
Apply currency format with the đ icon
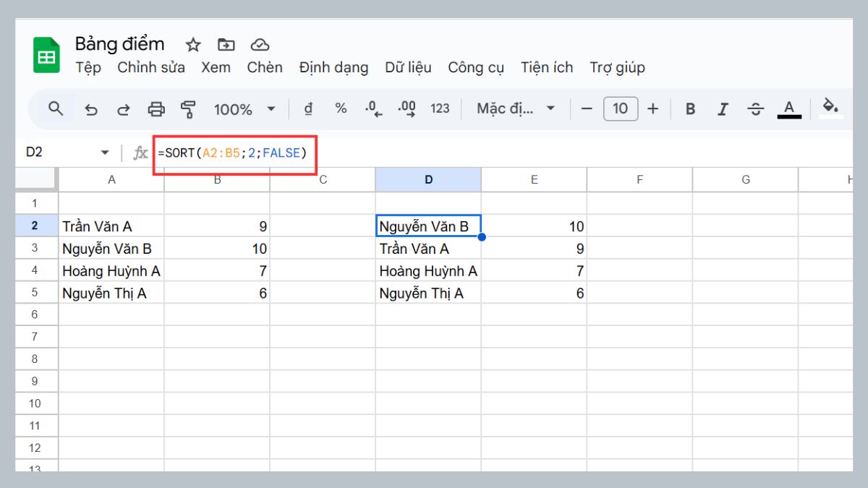[308, 108]
